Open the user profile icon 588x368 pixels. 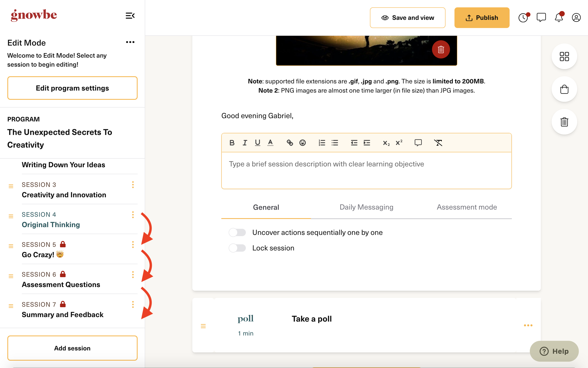click(x=576, y=18)
